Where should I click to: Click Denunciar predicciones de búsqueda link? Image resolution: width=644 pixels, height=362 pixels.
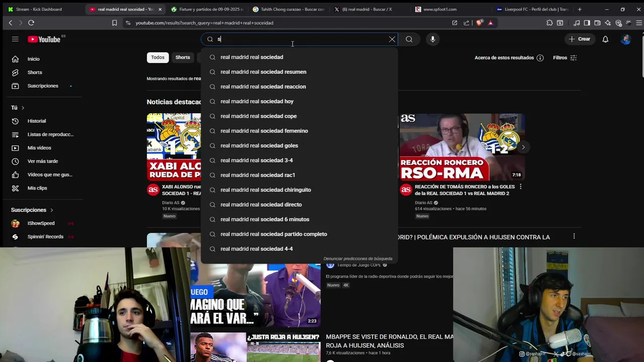[358, 258]
